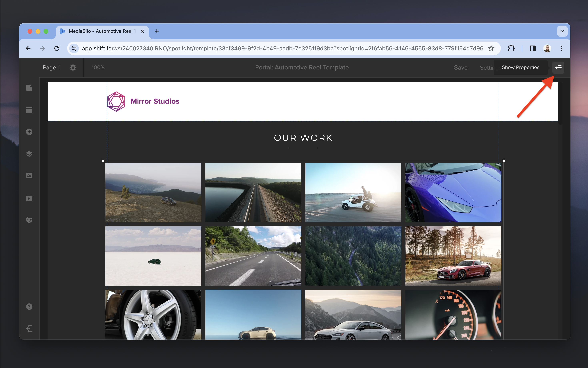Select the silver wheel rim thumbnail
Image resolution: width=588 pixels, height=368 pixels.
coord(153,314)
